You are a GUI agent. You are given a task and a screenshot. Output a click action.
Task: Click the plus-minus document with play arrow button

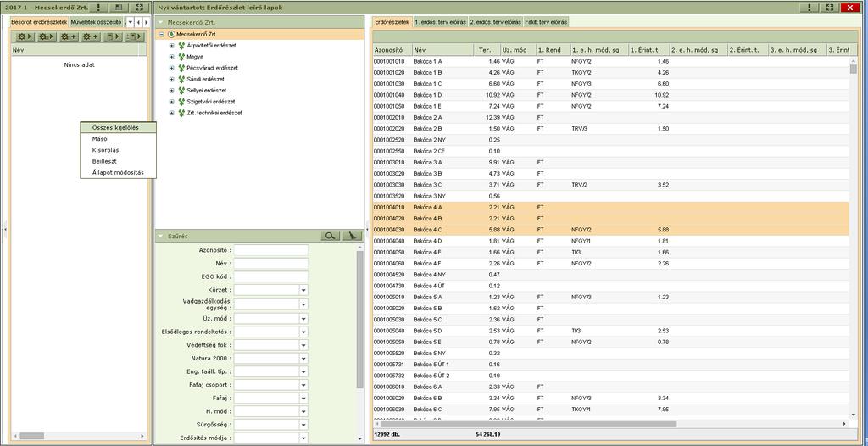coord(135,36)
